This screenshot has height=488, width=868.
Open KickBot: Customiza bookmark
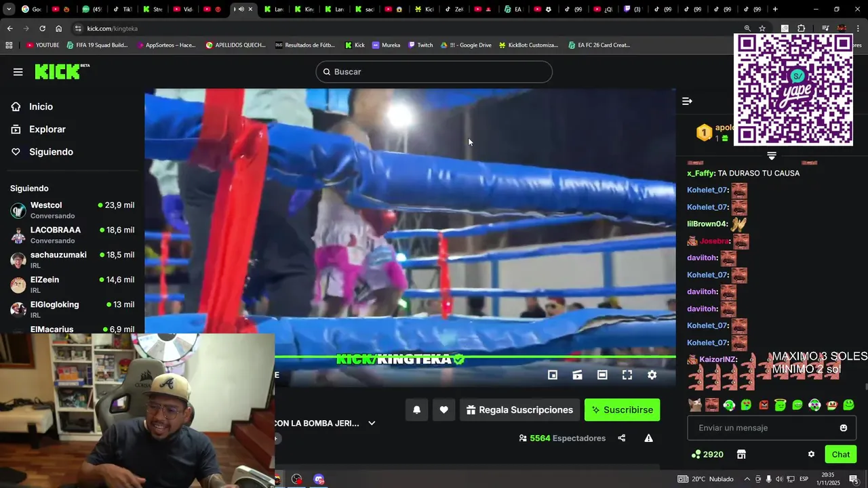pyautogui.click(x=529, y=45)
